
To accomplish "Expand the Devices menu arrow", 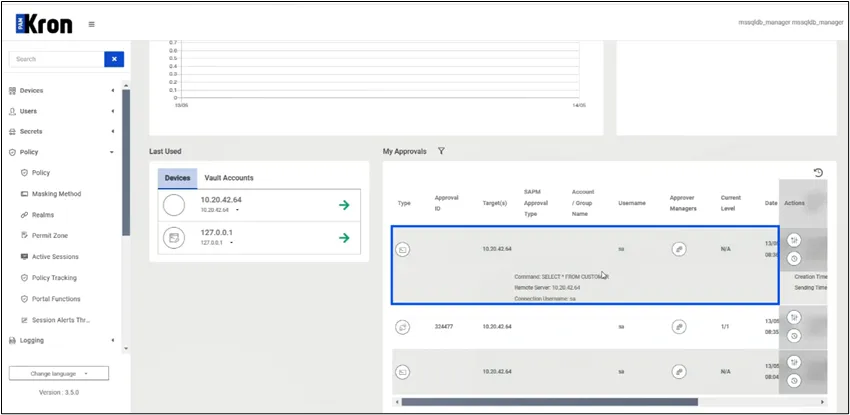I will click(112, 90).
